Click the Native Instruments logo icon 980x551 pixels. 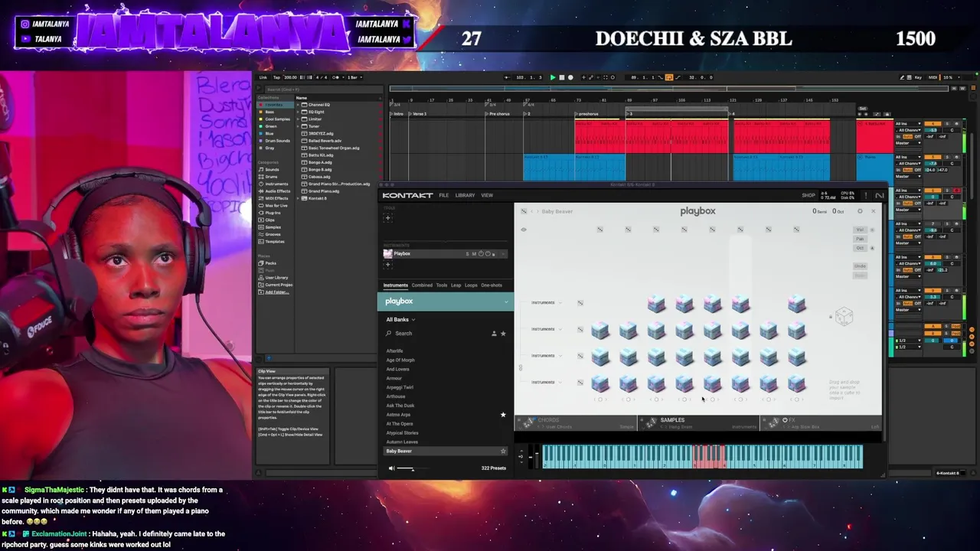879,195
